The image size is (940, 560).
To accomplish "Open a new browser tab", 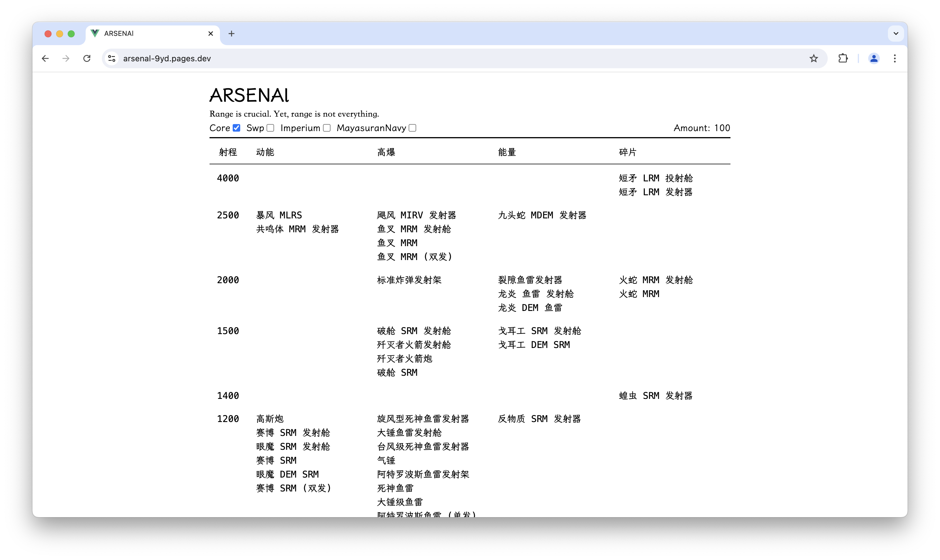I will [232, 34].
